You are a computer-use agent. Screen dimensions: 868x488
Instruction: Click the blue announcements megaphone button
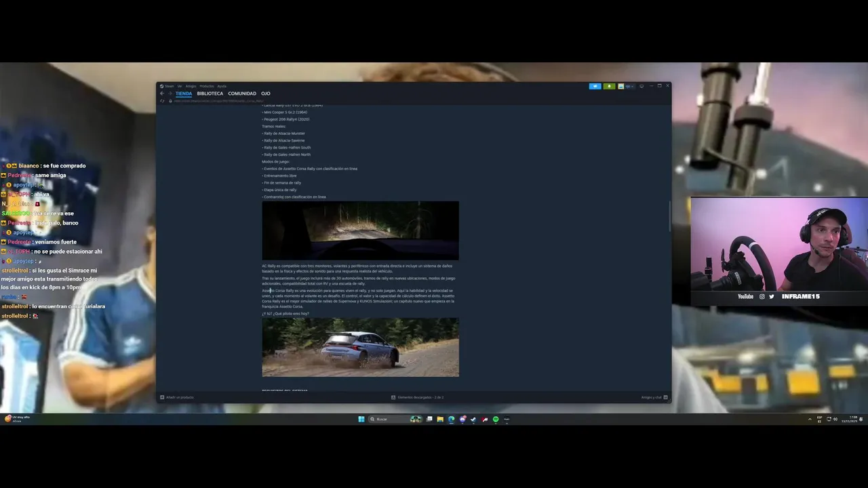595,86
